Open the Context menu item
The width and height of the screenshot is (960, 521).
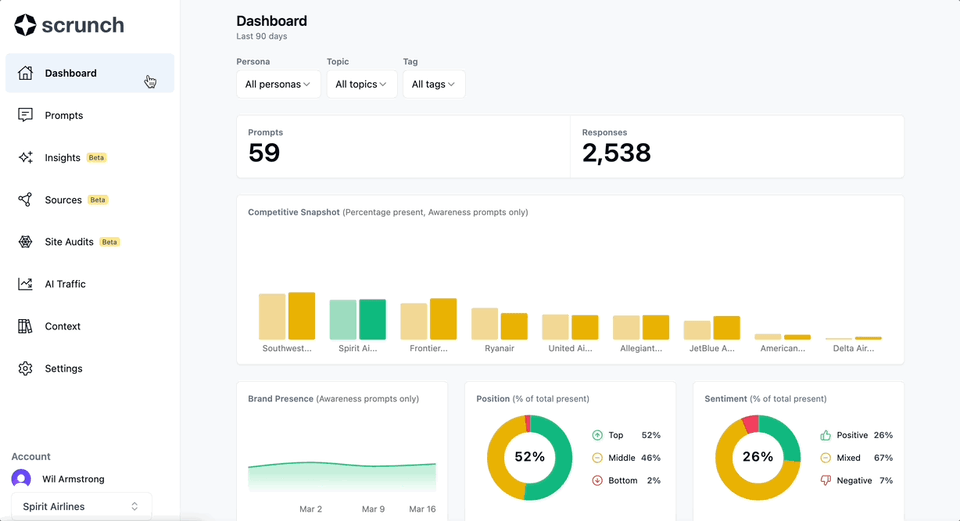89,326
